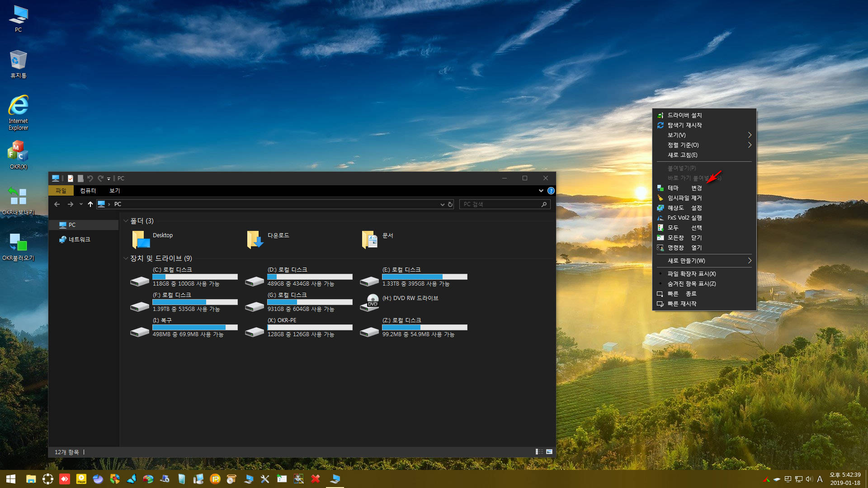868x488 pixels.
Task: Click the refresh icon in address bar
Action: tap(450, 204)
